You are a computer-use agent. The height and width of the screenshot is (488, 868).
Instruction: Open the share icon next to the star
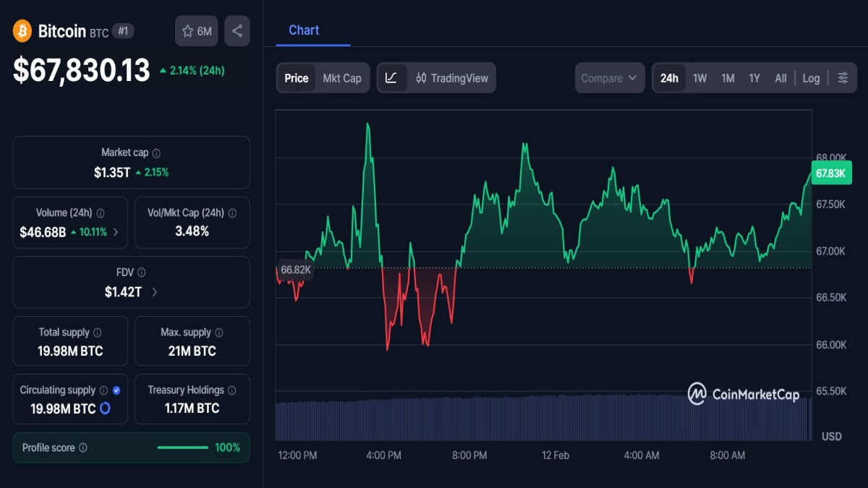237,30
